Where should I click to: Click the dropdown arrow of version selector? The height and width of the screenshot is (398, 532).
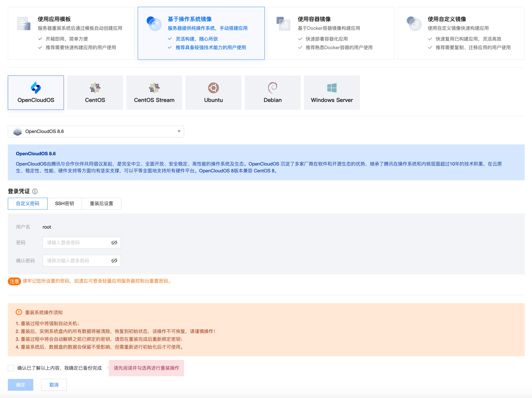point(179,132)
